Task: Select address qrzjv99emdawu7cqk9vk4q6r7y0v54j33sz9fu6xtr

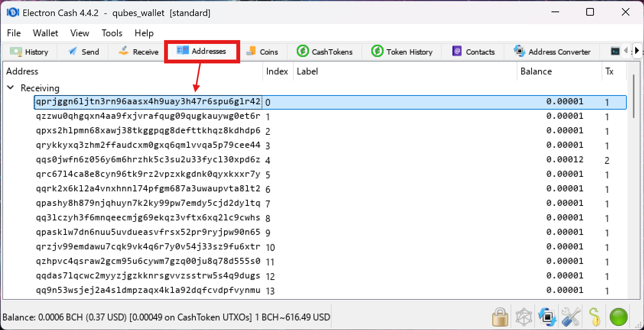Action: (x=148, y=247)
